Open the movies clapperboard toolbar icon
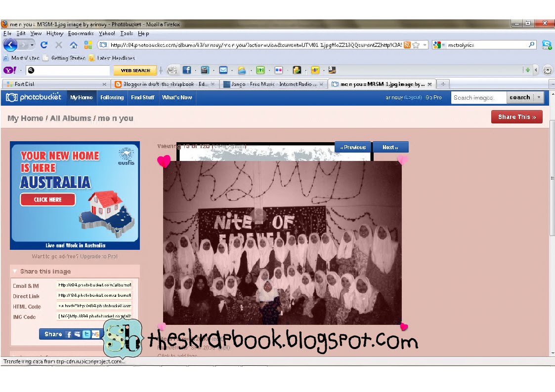Screen dimensions: 555x392 pos(205,70)
